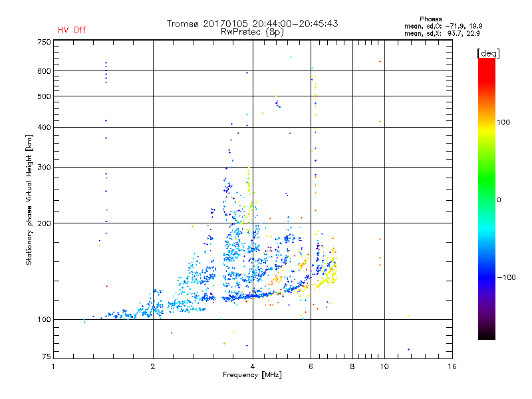Image resolution: width=532 pixels, height=399 pixels.
Task: Click y-axis tick label '500'
Action: click(44, 96)
